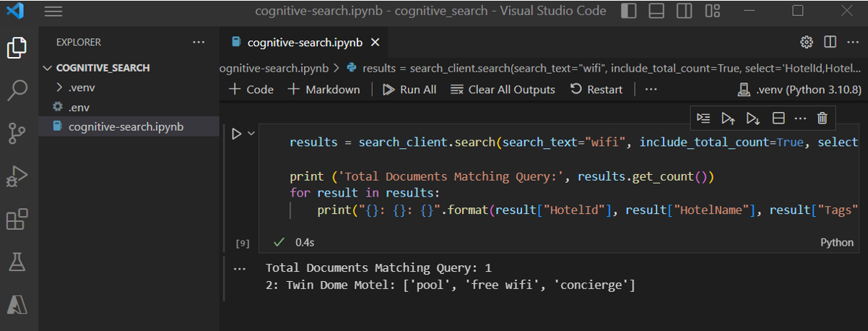Open notebook settings gear icon
The image size is (868, 331).
pos(807,42)
